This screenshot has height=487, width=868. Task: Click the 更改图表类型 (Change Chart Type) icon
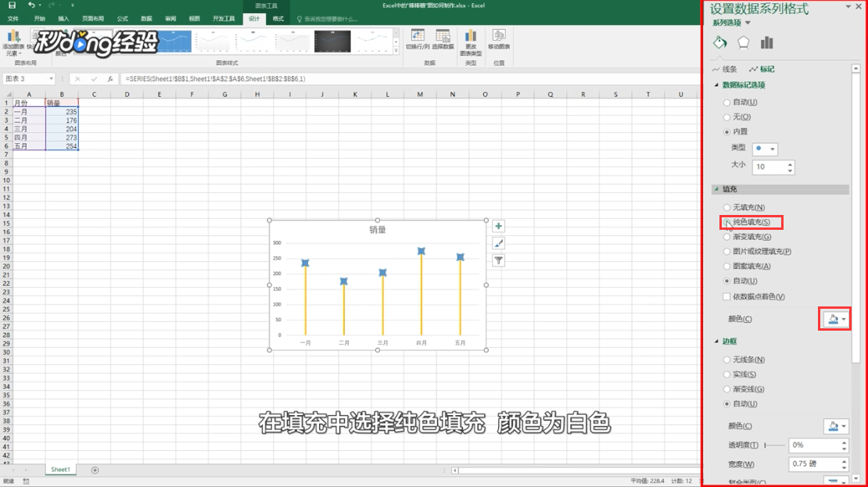(x=471, y=43)
